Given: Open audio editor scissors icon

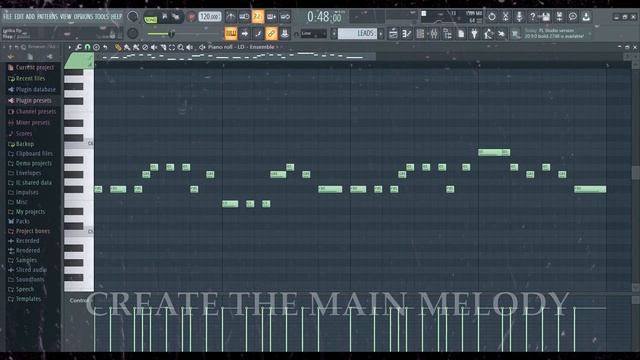Looking at the screenshot, I should 505,17.
